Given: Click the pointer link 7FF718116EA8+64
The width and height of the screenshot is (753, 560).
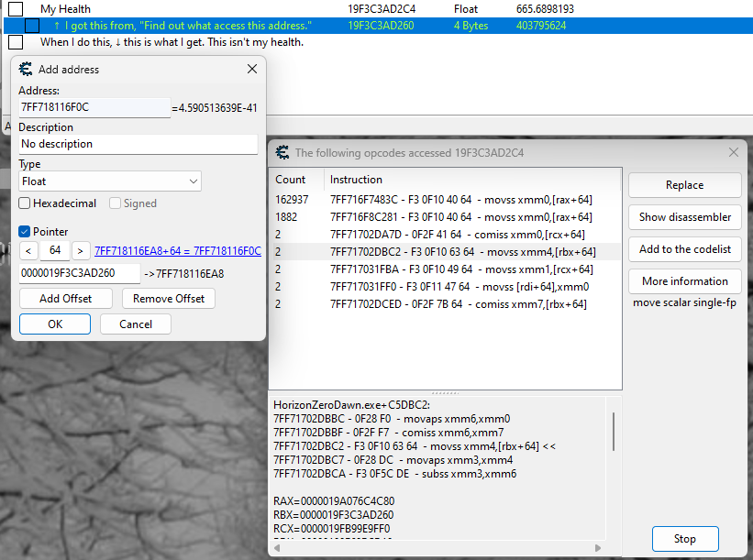Looking at the screenshot, I should pyautogui.click(x=178, y=251).
